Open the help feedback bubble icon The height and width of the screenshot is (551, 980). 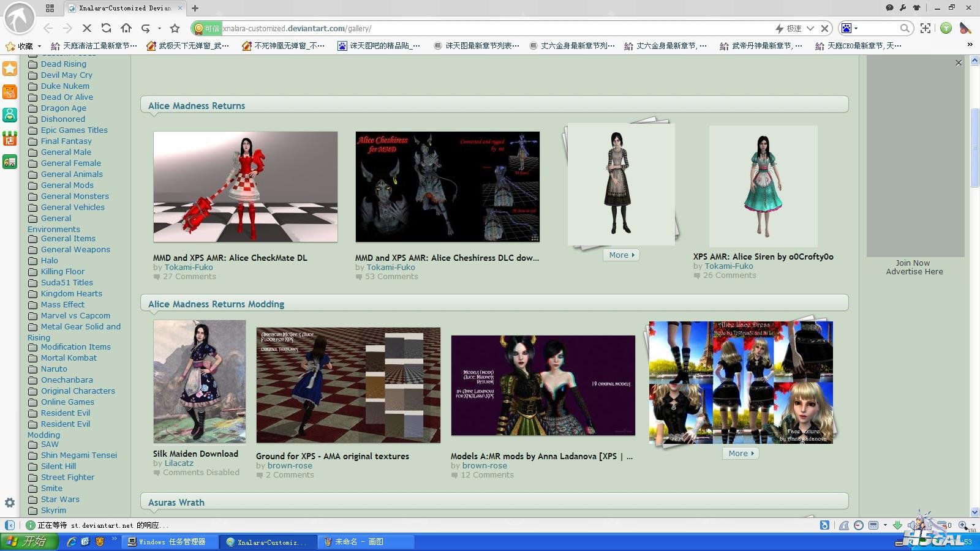coord(889,8)
